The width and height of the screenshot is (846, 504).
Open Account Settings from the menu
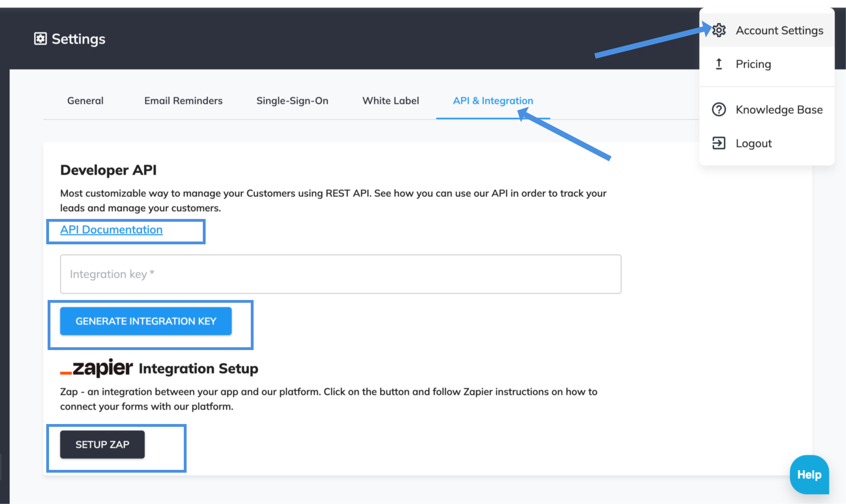point(767,30)
